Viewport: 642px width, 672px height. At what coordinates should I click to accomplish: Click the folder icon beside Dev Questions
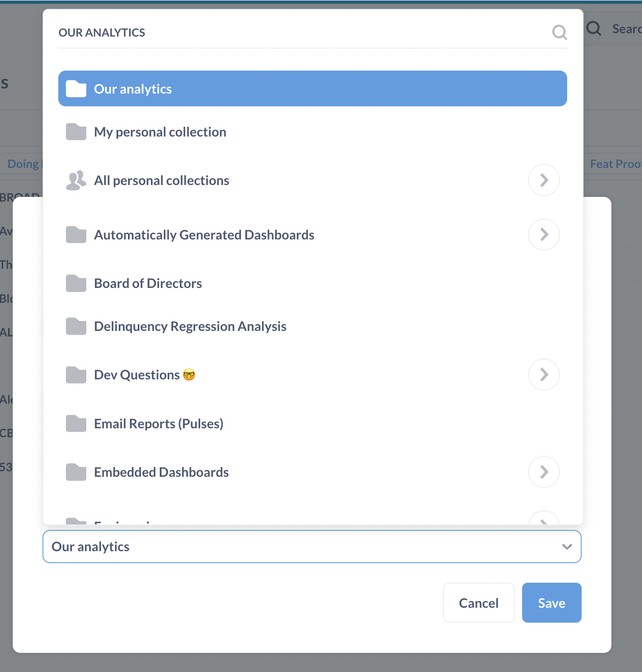pos(76,375)
